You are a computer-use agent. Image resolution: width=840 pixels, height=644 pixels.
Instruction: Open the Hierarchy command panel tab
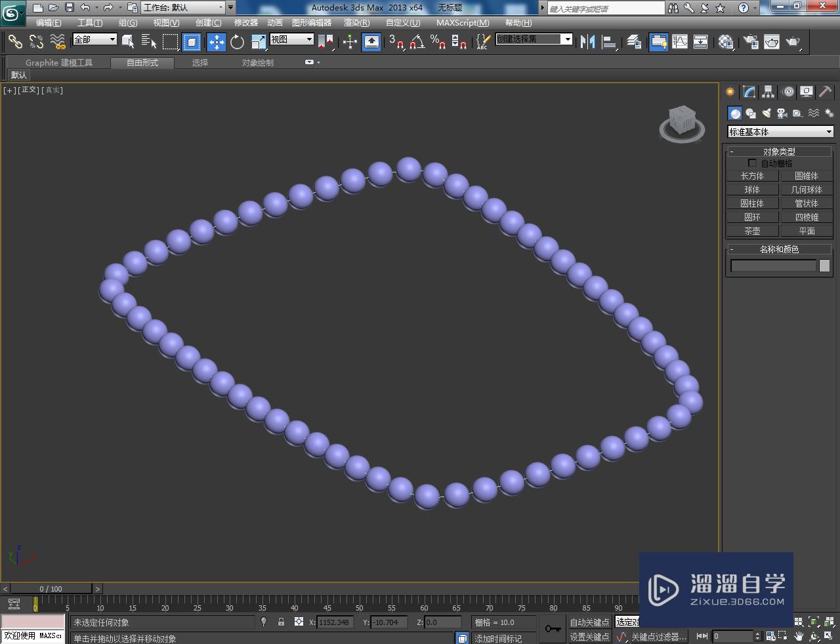click(x=768, y=92)
